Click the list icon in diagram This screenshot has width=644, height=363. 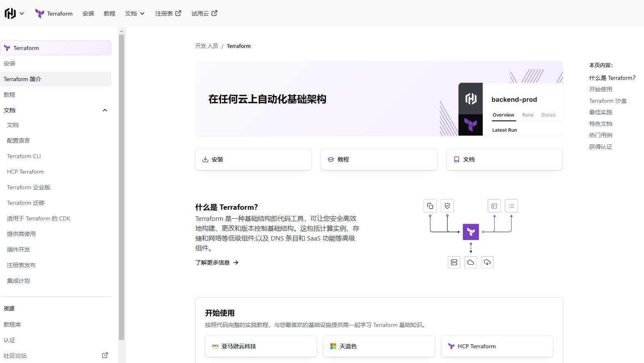[512, 206]
